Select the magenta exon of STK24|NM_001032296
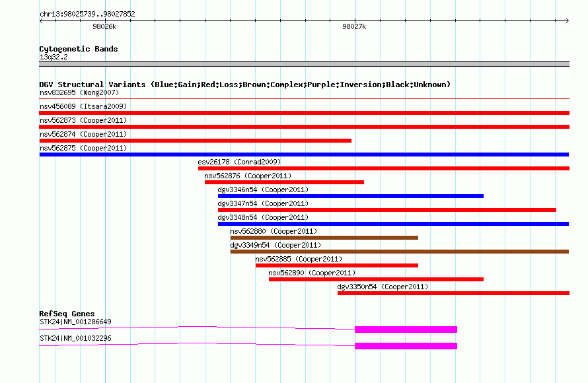This screenshot has height=383, width=588. [406, 346]
